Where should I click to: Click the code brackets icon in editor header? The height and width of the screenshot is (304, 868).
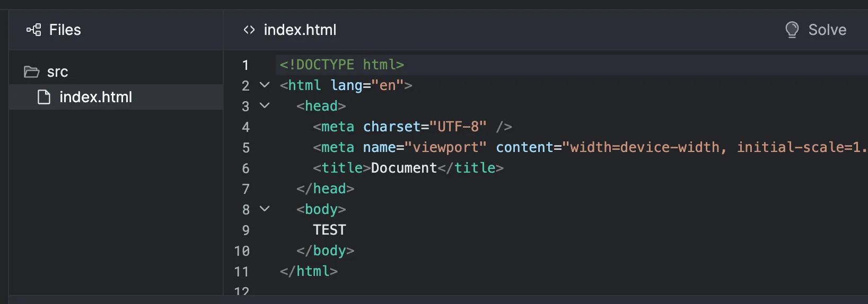coord(249,30)
